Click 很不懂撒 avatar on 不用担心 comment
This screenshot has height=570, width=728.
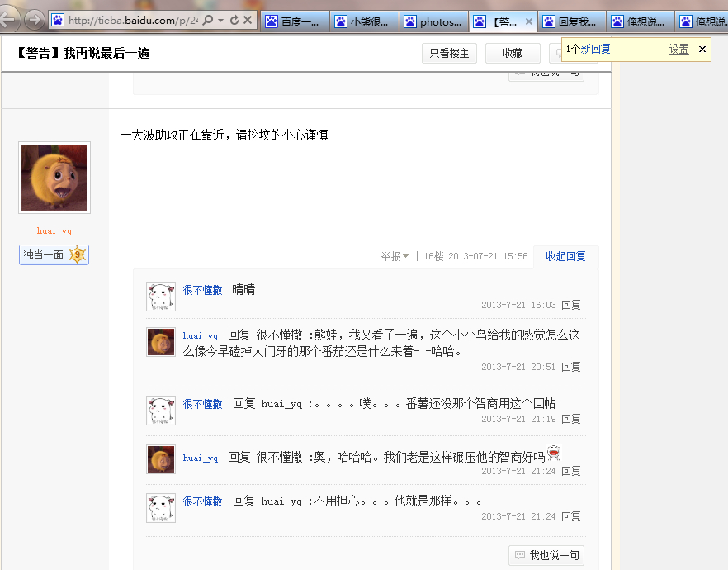coord(161,508)
